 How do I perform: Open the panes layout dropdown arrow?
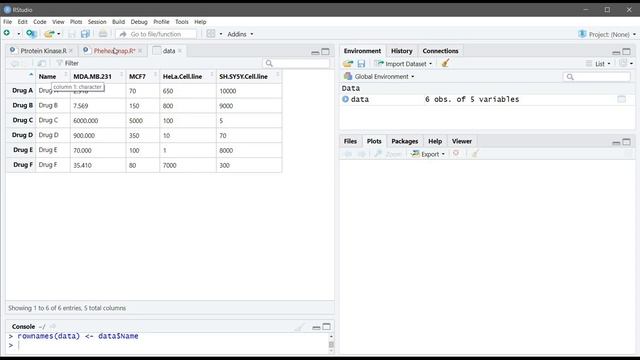[x=221, y=34]
